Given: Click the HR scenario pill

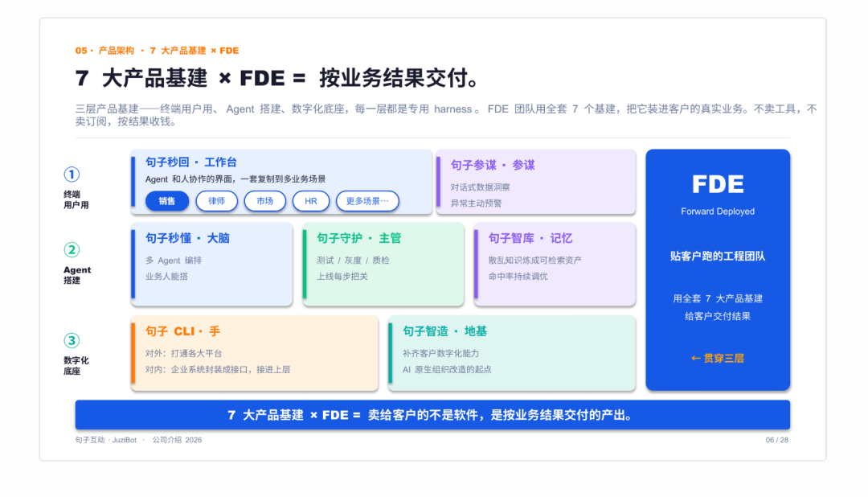Looking at the screenshot, I should (x=311, y=201).
